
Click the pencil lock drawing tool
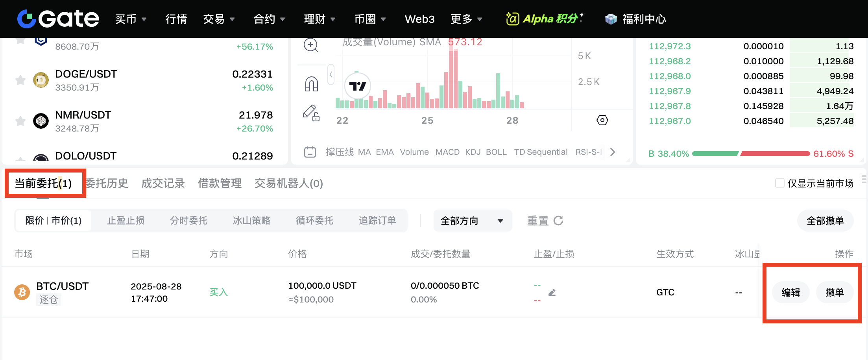311,113
